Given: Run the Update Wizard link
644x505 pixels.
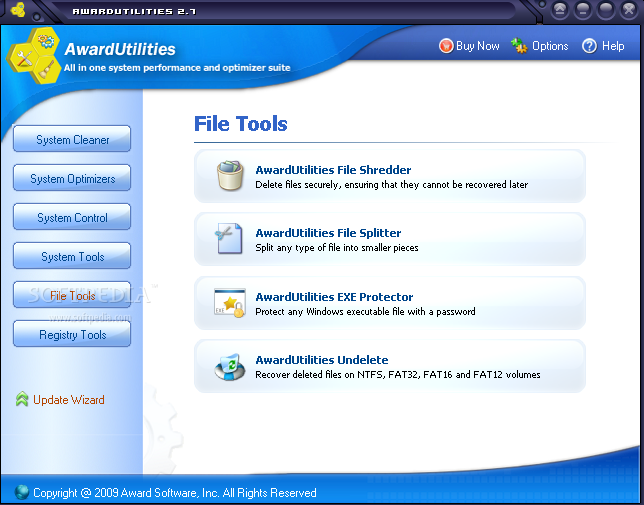Looking at the screenshot, I should (69, 400).
